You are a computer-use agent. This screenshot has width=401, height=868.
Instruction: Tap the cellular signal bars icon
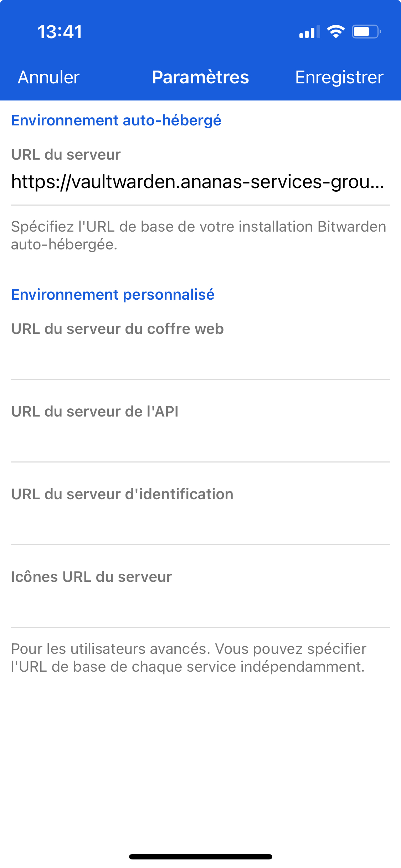point(309,32)
